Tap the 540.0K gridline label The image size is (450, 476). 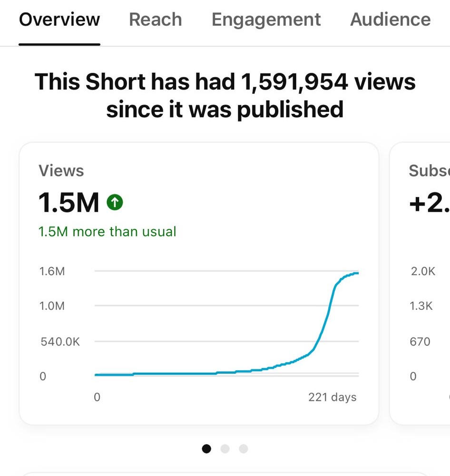(60, 341)
